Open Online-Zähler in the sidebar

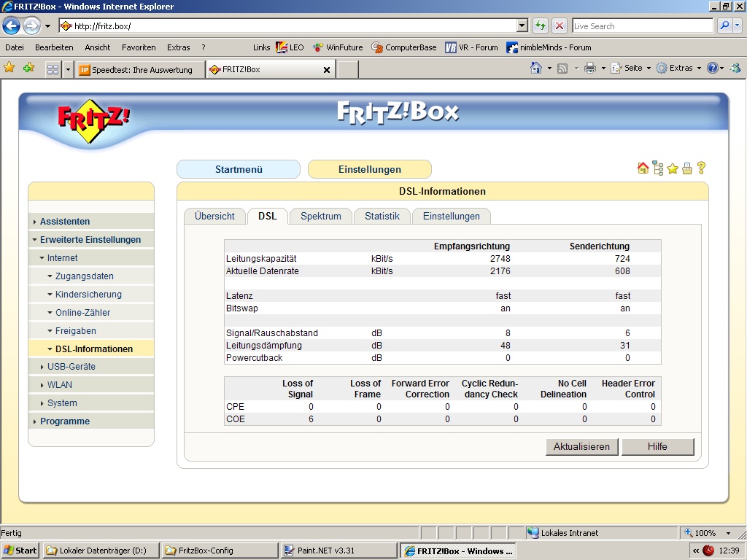[82, 312]
